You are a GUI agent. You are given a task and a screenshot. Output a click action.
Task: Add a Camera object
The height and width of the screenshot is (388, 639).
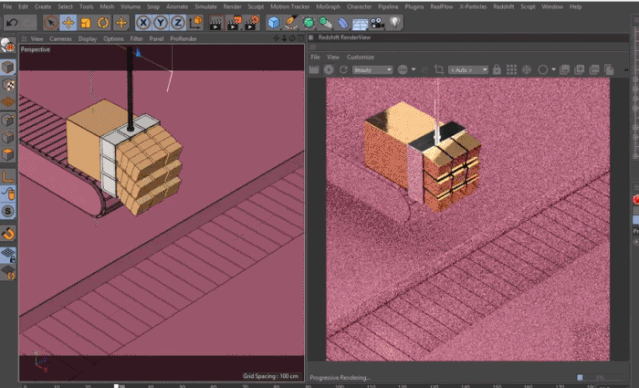click(x=378, y=22)
